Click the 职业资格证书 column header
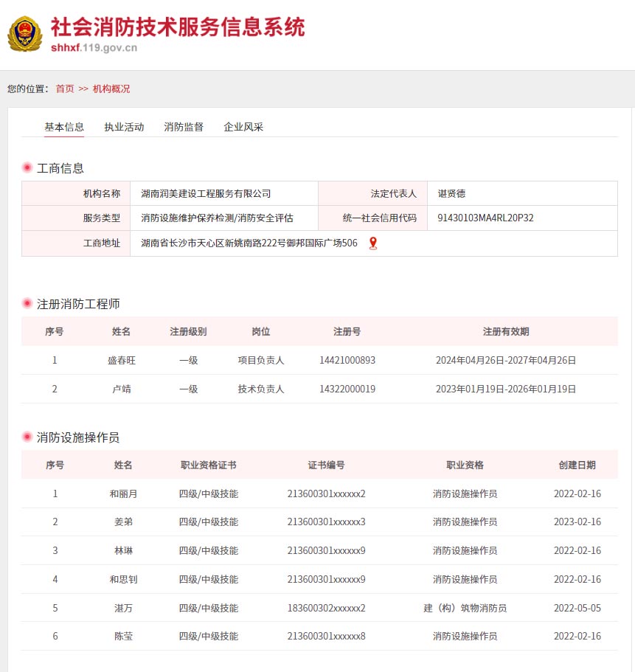The image size is (635, 672). 209,465
